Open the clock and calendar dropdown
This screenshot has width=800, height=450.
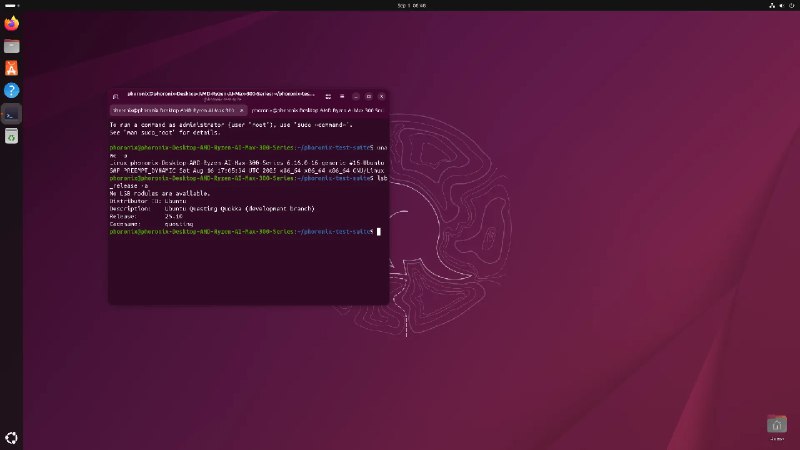click(x=399, y=5)
